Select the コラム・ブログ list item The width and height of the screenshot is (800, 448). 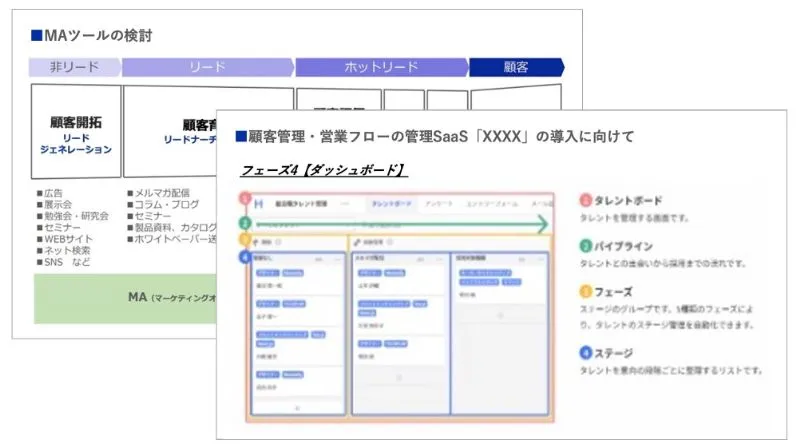point(163,204)
